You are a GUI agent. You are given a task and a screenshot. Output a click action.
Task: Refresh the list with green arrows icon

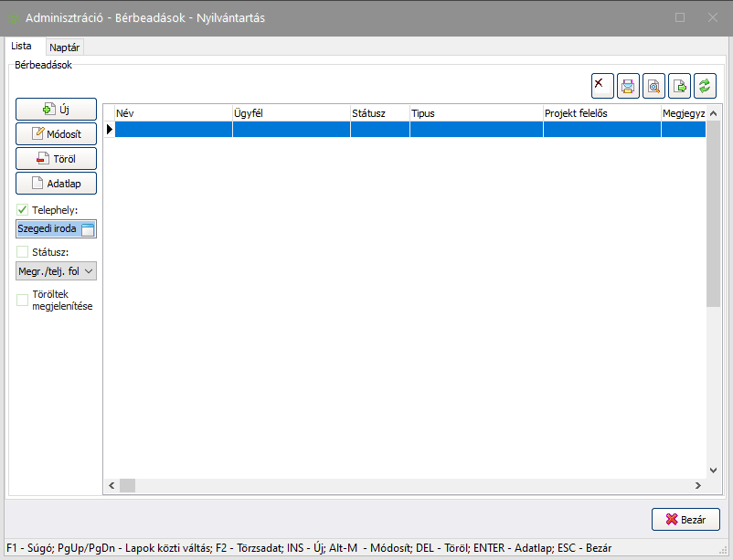(x=705, y=85)
